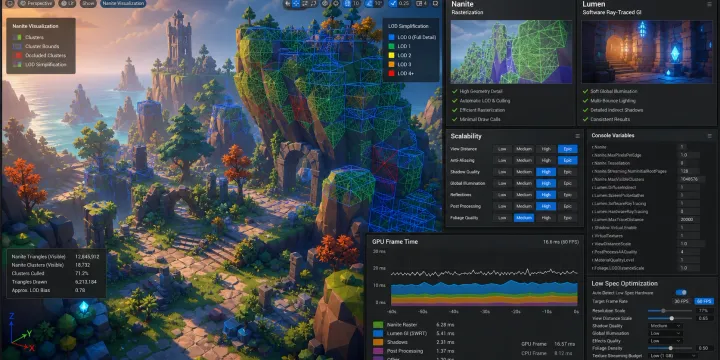
Task: Set Reflections to Low
Action: pyautogui.click(x=502, y=195)
